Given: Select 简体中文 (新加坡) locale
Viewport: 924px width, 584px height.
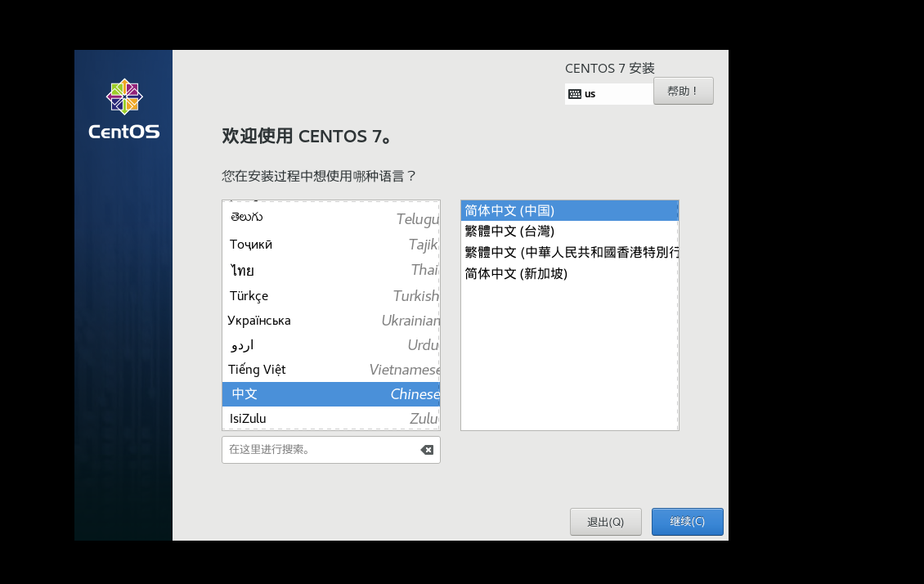Looking at the screenshot, I should (569, 273).
